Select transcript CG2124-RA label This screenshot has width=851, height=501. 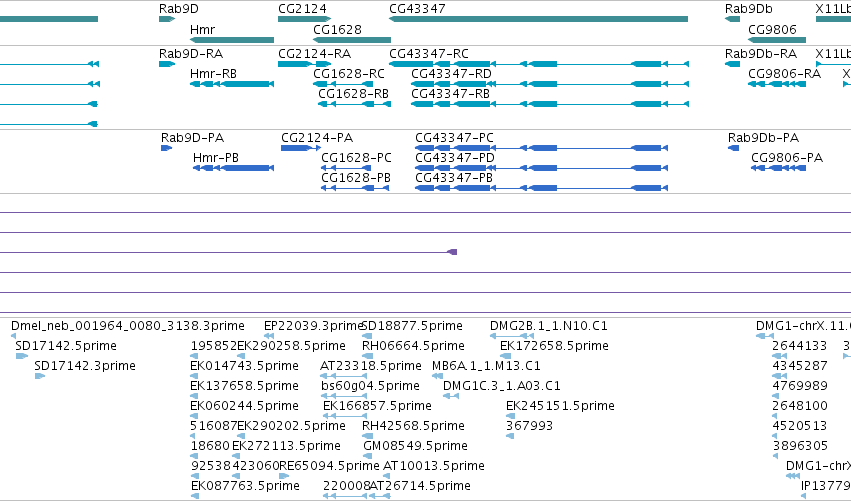pyautogui.click(x=314, y=54)
